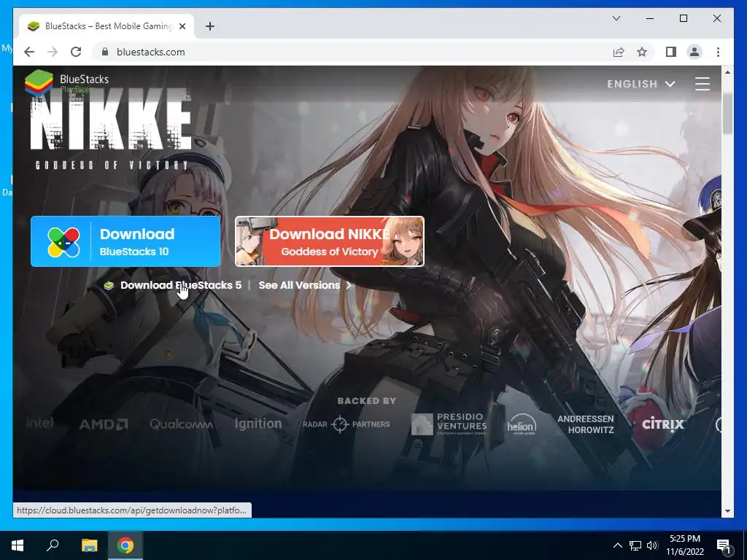Click the browser forward arrow

(53, 52)
